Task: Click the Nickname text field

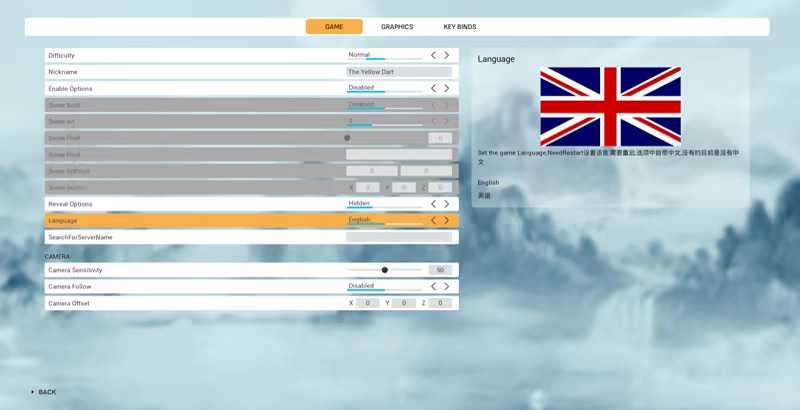Action: pyautogui.click(x=399, y=72)
